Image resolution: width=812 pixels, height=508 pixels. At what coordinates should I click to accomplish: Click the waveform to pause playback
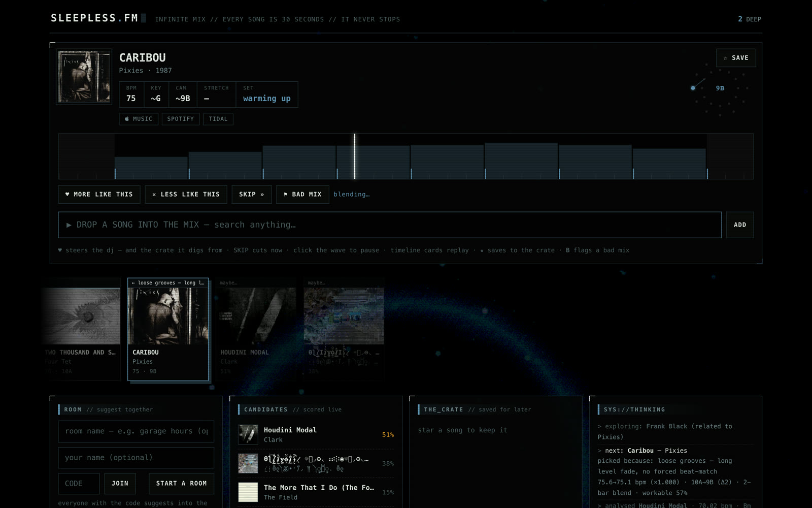coord(406,156)
